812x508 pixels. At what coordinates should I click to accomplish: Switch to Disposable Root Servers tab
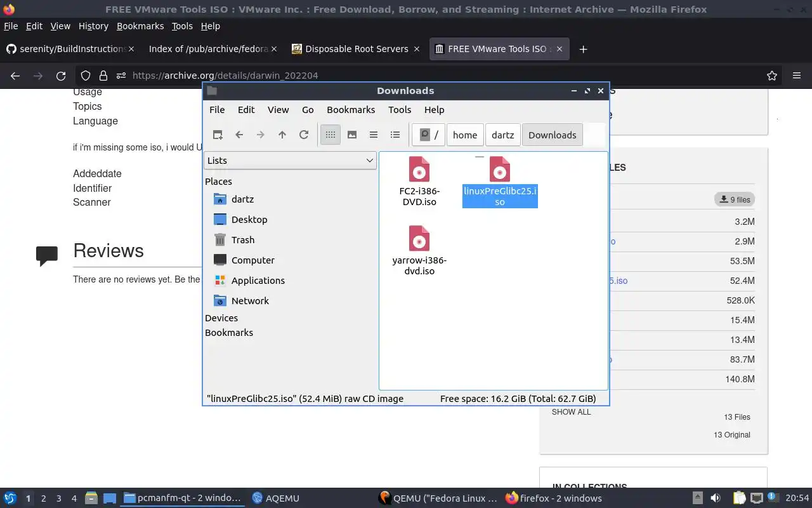tap(356, 49)
